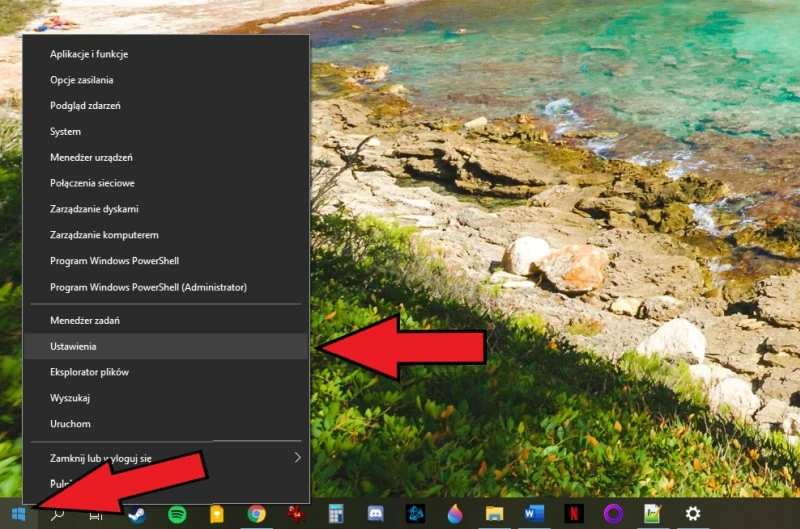Open the Calculator app in taskbar

coord(336,514)
